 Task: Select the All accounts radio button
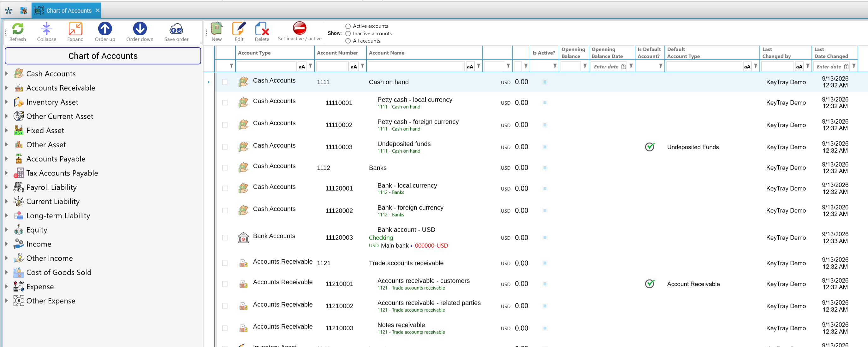click(348, 41)
